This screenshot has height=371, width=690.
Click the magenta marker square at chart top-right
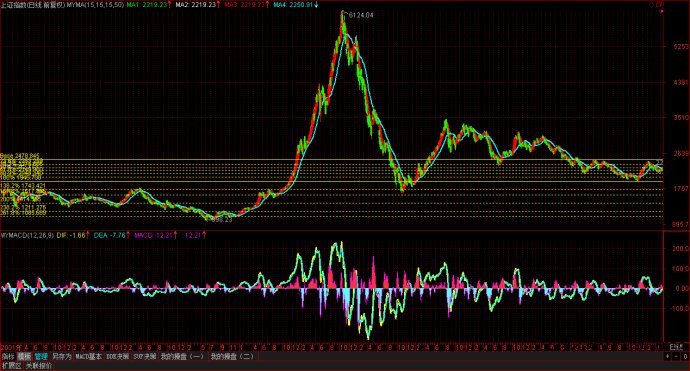[x=662, y=11]
